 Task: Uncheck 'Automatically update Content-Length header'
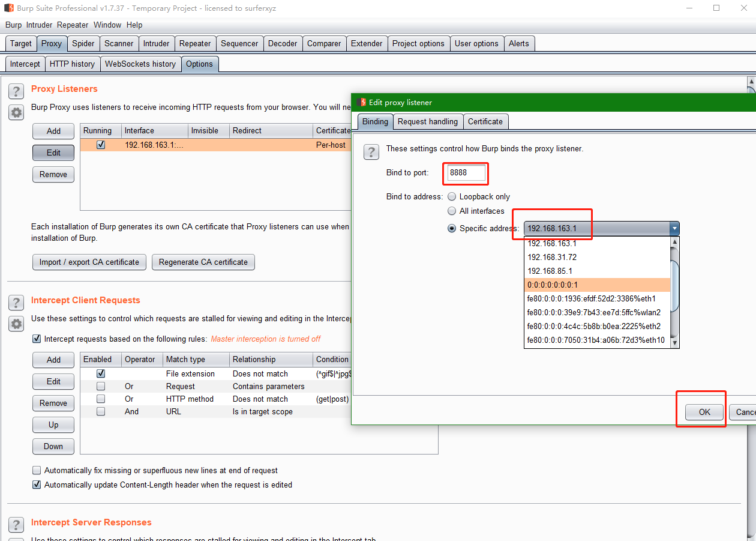37,485
